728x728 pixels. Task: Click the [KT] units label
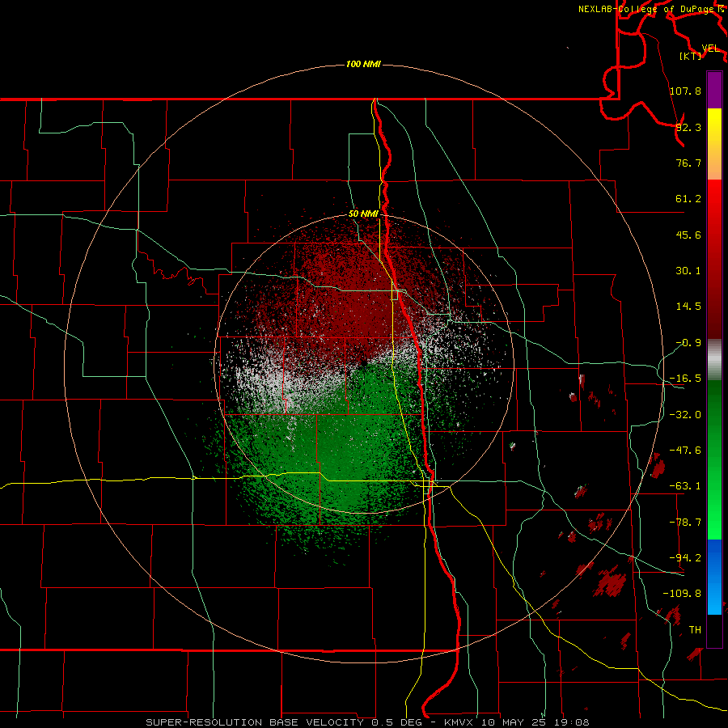(691, 56)
